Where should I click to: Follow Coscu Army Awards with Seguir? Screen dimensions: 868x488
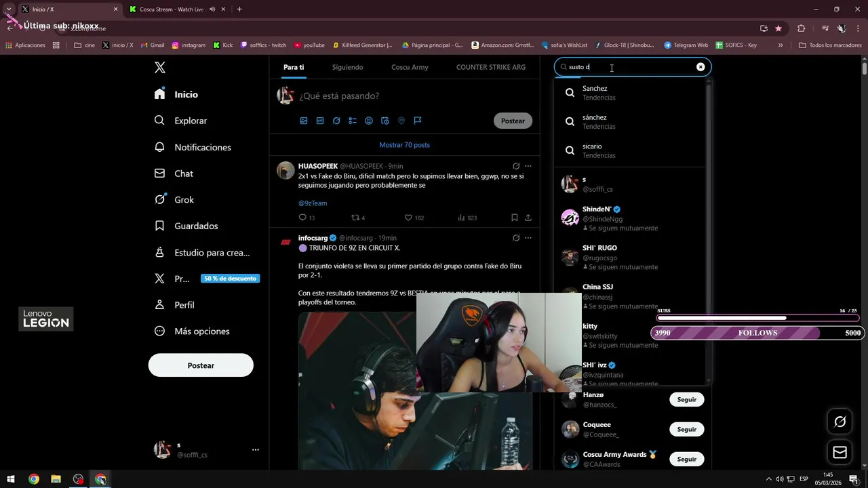pos(687,459)
